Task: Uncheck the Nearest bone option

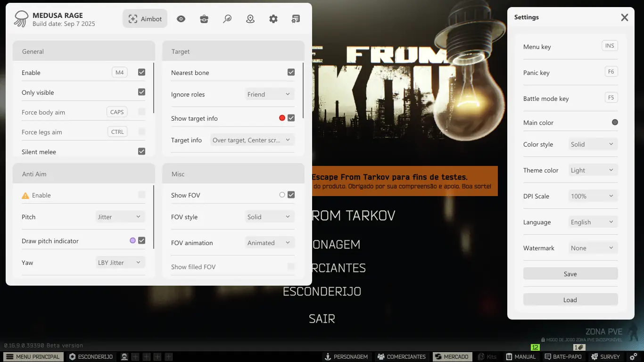Action: (291, 72)
